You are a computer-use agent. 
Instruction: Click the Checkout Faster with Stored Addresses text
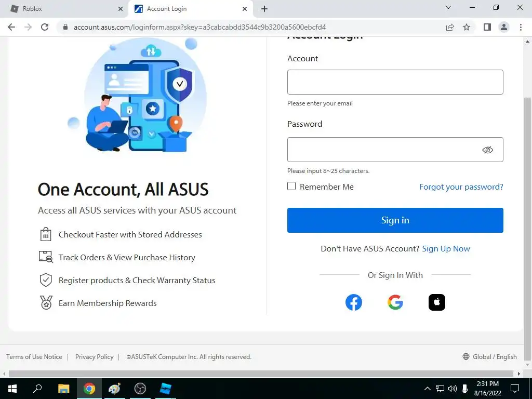130,234
